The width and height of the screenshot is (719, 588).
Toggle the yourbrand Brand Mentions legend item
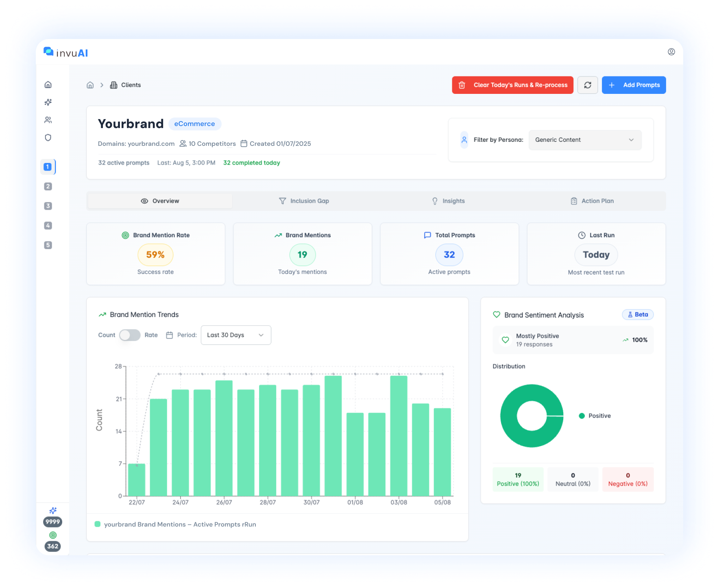click(x=175, y=525)
